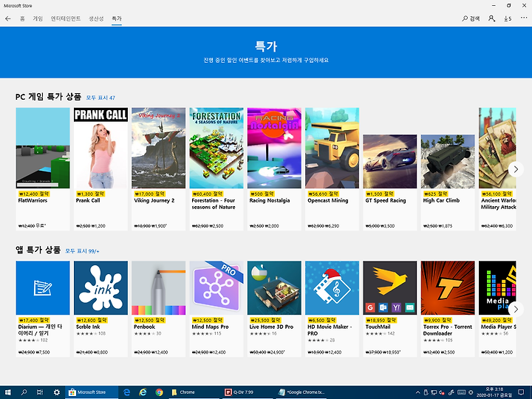The height and width of the screenshot is (399, 532).
Task: Select the 특가 tab
Action: click(x=117, y=18)
